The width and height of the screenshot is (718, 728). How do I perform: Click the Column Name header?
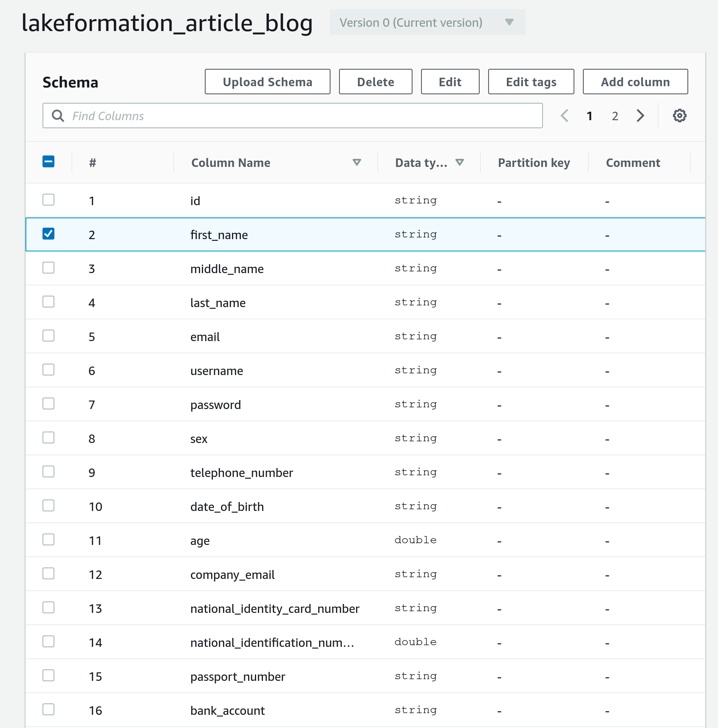[231, 163]
